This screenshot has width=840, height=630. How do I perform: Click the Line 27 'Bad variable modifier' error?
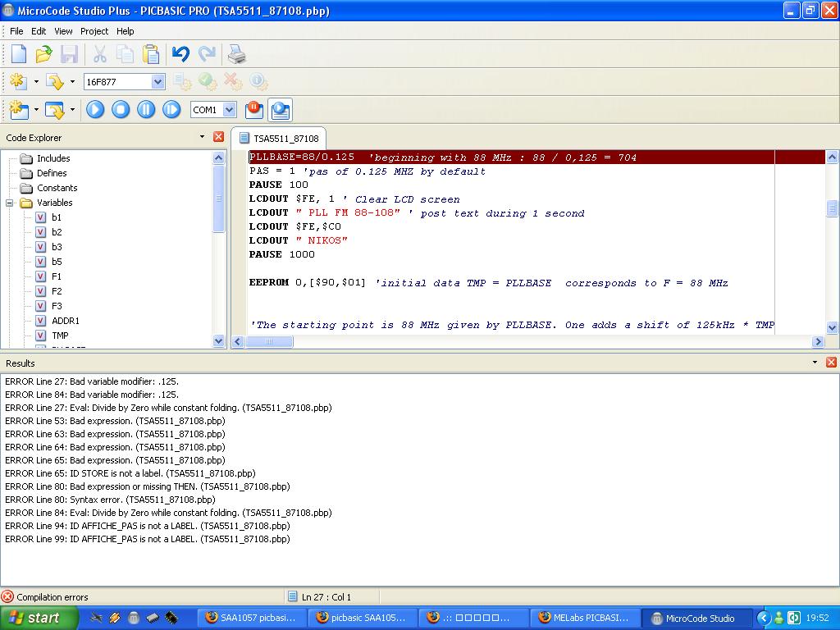click(92, 381)
